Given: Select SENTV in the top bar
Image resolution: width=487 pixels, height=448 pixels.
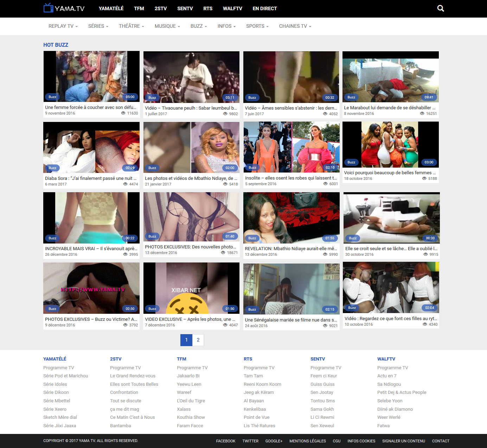Looking at the screenshot, I should (185, 8).
